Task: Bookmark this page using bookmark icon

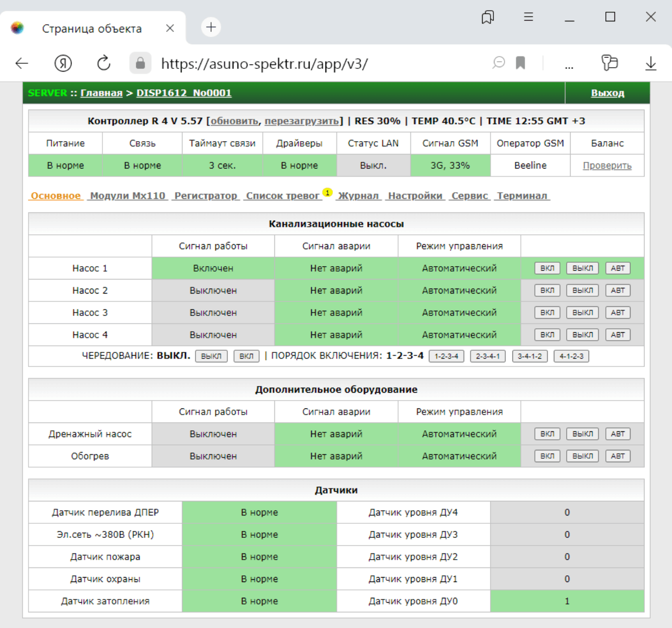Action: coord(521,63)
